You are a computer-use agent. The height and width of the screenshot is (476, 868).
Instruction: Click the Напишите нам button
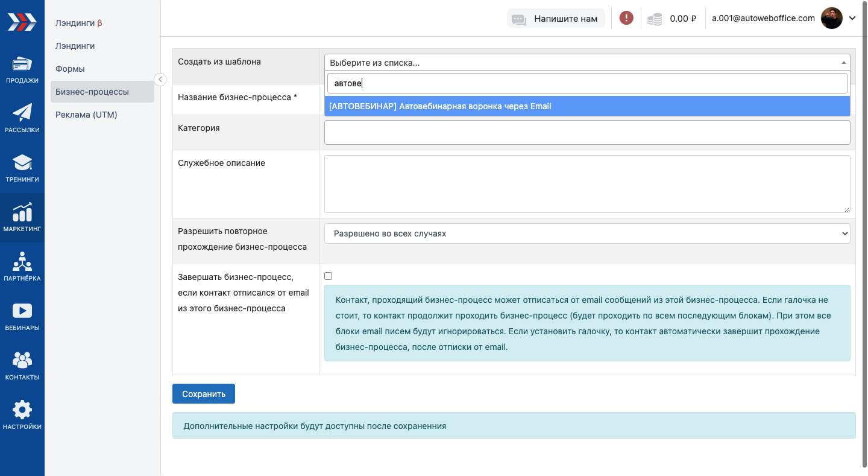point(555,19)
